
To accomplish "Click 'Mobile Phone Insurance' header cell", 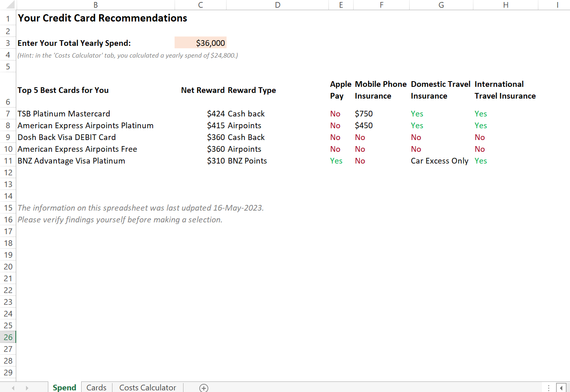I will click(381, 90).
